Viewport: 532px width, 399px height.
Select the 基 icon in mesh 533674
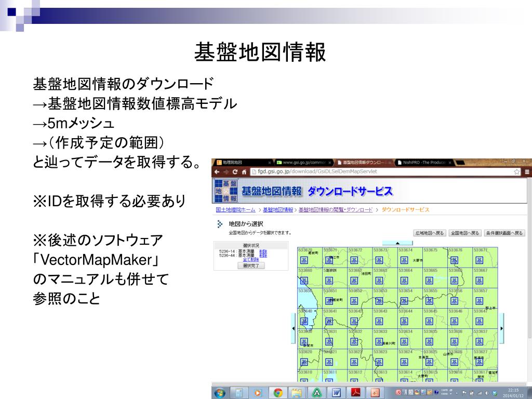[404, 260]
